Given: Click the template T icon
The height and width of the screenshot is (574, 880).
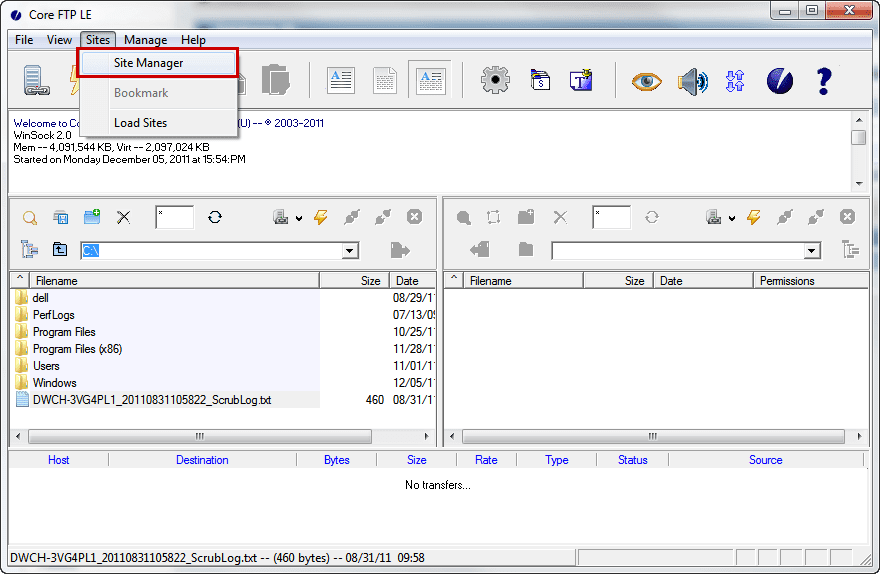Looking at the screenshot, I should [581, 80].
